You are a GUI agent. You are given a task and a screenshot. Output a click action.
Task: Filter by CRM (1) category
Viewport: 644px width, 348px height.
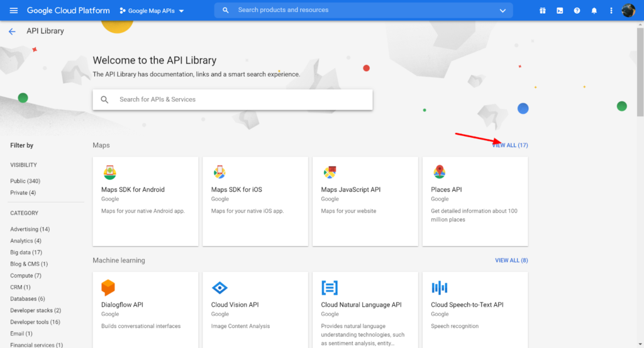20,287
